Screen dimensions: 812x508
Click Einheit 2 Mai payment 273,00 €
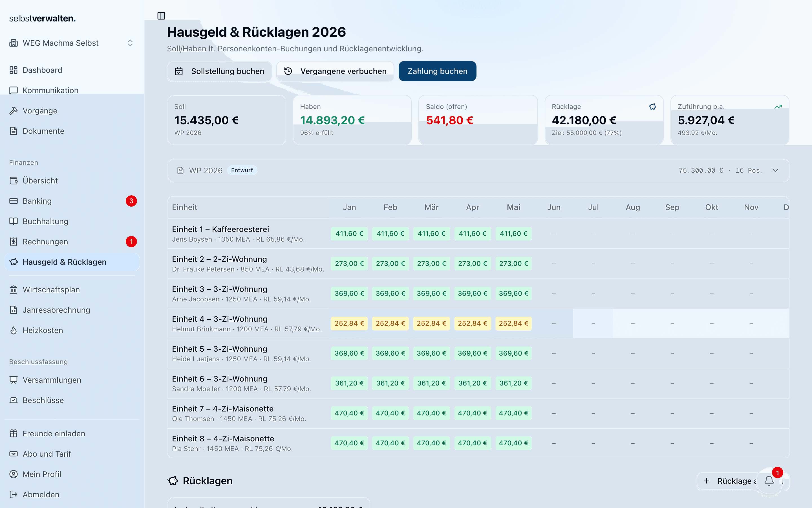(513, 264)
